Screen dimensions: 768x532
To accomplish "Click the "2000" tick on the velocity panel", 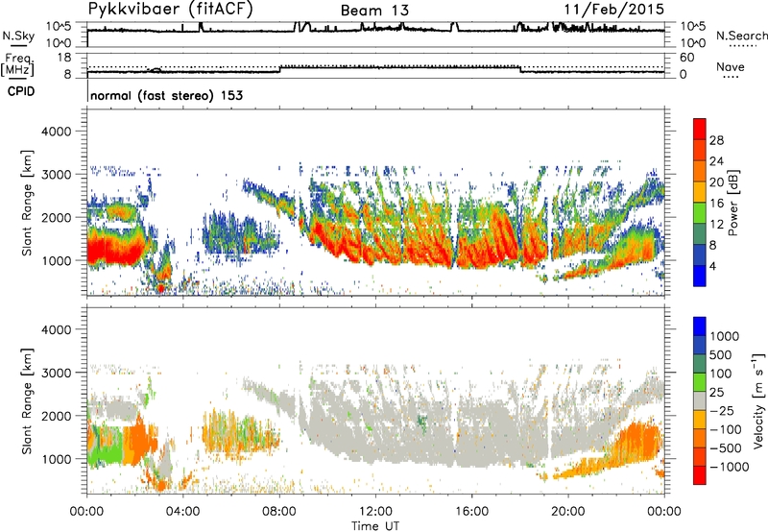I will pos(57,416).
